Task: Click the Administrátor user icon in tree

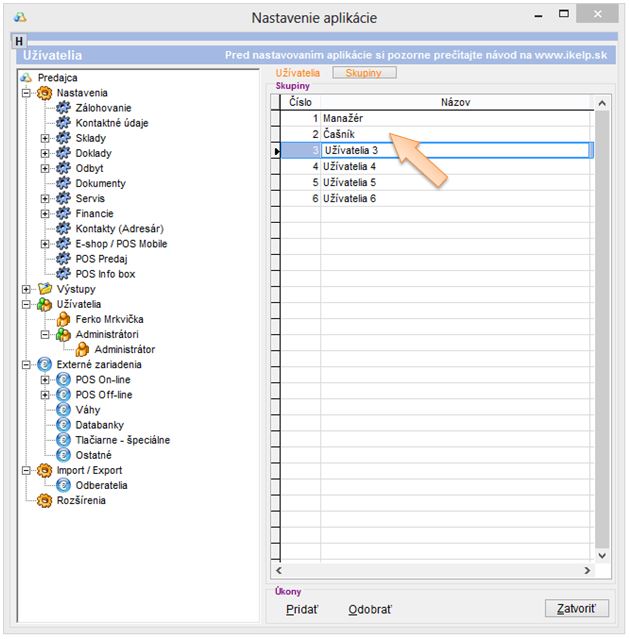Action: click(x=83, y=350)
